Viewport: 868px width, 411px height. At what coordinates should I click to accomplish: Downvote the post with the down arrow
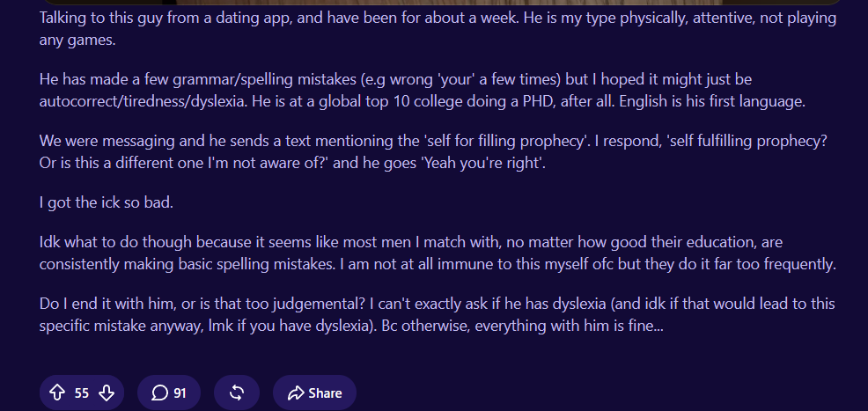point(107,393)
